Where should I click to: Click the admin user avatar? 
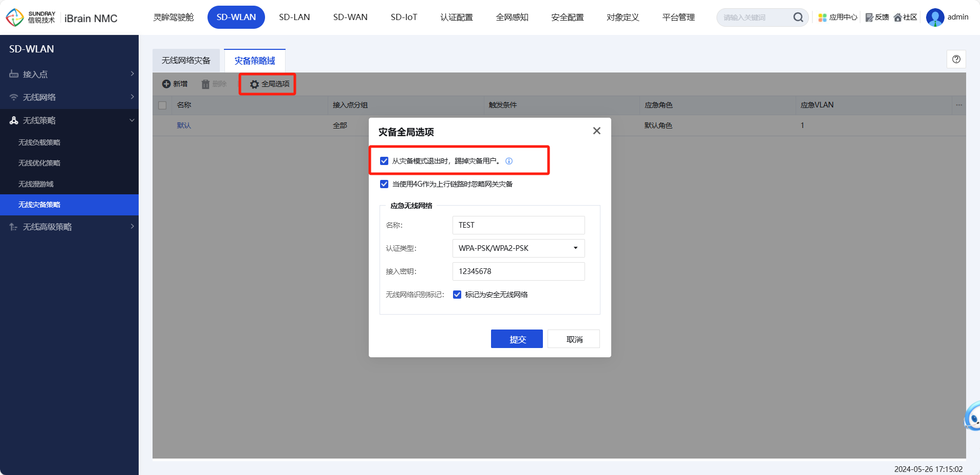coord(935,17)
